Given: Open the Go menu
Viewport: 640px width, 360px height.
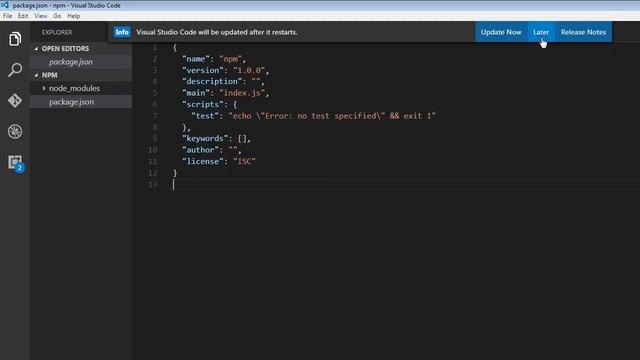Looking at the screenshot, I should (57, 16).
